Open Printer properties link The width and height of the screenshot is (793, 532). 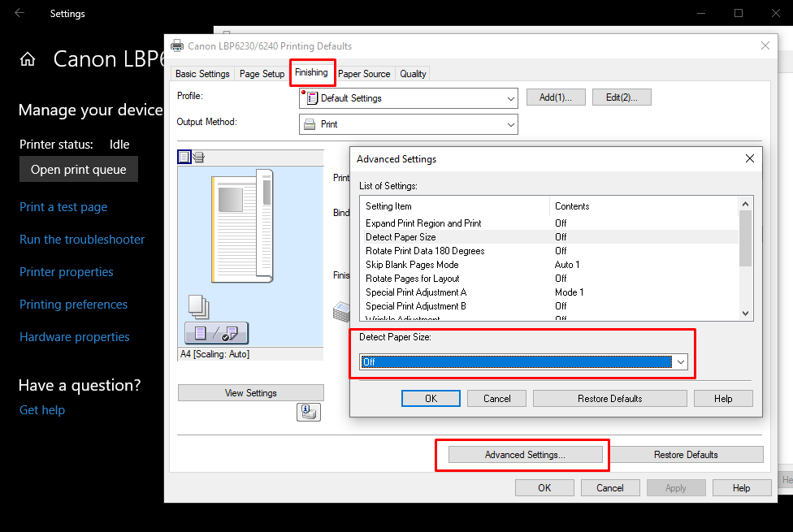(67, 271)
